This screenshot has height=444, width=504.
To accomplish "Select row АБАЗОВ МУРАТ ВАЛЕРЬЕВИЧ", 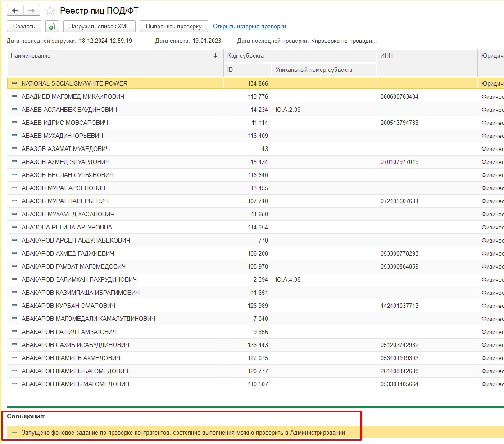I will tap(255, 201).
